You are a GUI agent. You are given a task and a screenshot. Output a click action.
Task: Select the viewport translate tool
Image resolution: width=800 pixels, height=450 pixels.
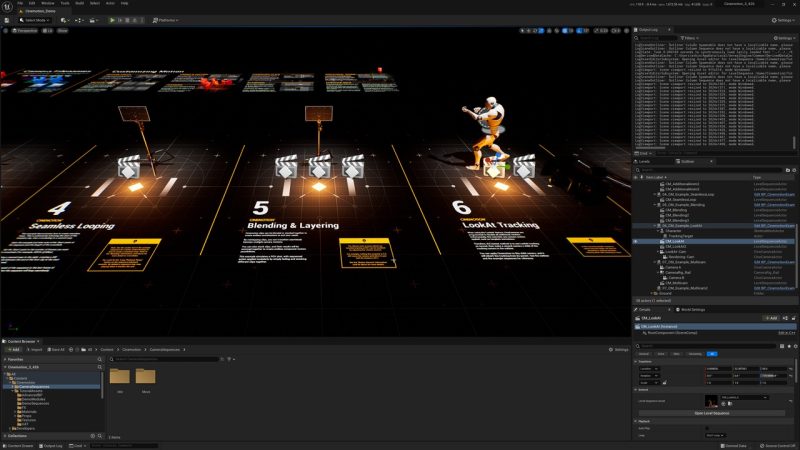(529, 31)
